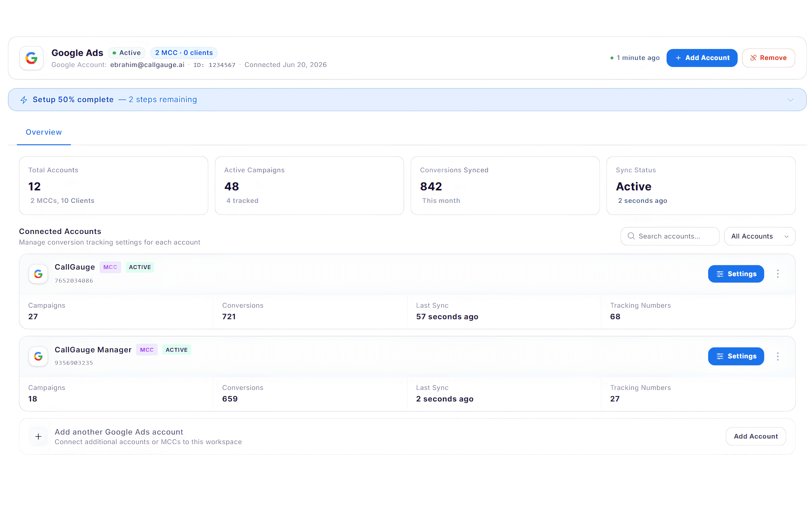Screen dimensions: 812x508
Task: Click the outlined Add Account button at bottom
Action: pos(756,436)
